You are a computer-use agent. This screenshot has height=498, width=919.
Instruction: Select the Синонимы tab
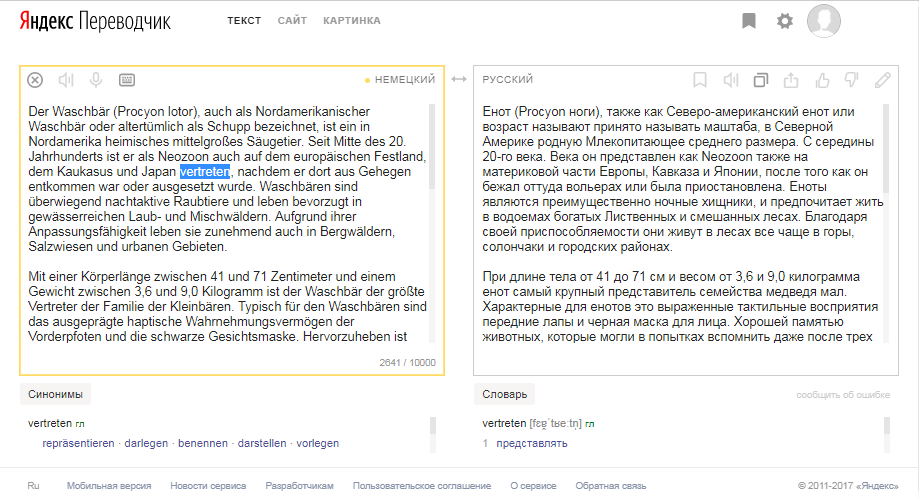click(55, 394)
